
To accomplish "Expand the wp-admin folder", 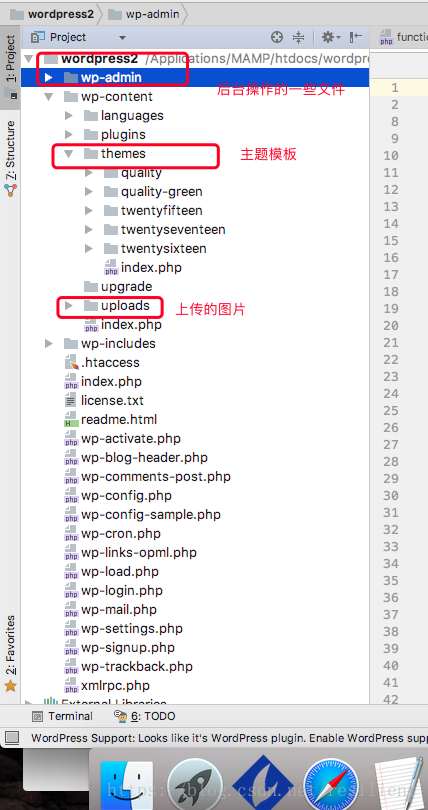I will click(x=49, y=77).
